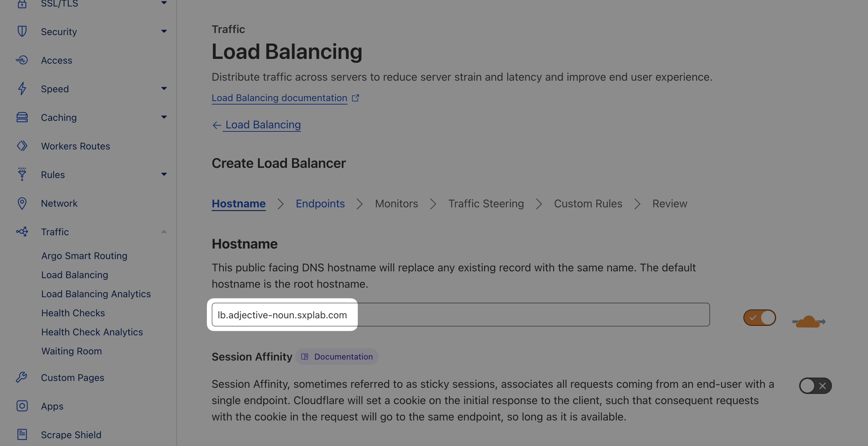The height and width of the screenshot is (446, 868).
Task: Click the Security shield icon in sidebar
Action: pos(22,31)
